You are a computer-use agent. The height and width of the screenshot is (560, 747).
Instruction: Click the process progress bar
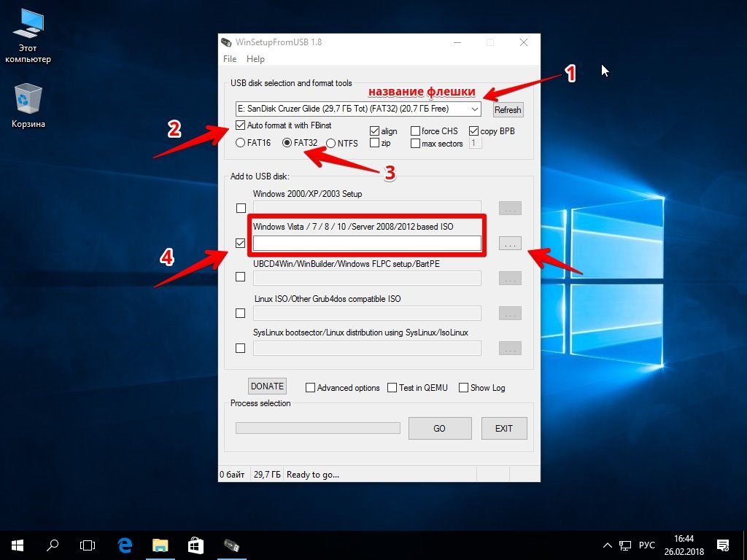[318, 428]
